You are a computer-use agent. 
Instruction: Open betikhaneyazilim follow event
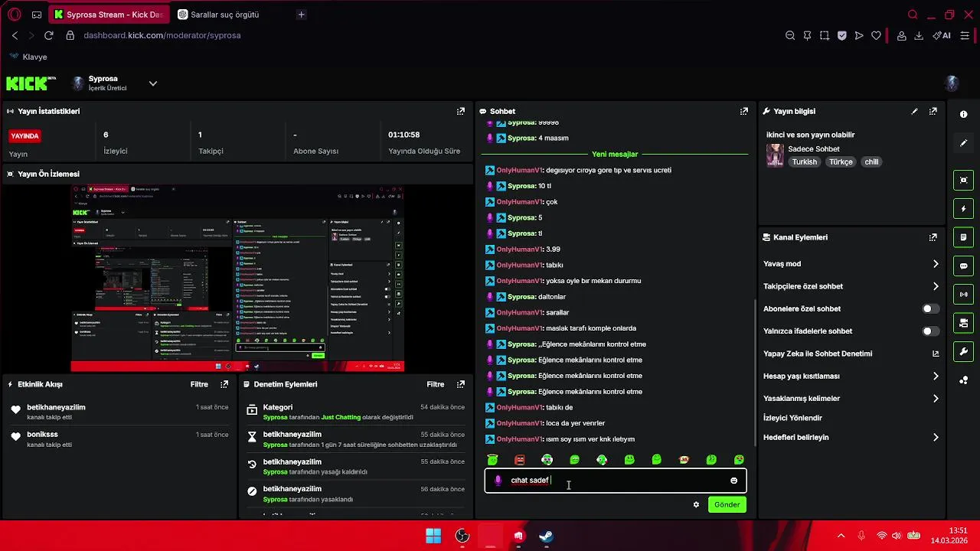point(119,412)
